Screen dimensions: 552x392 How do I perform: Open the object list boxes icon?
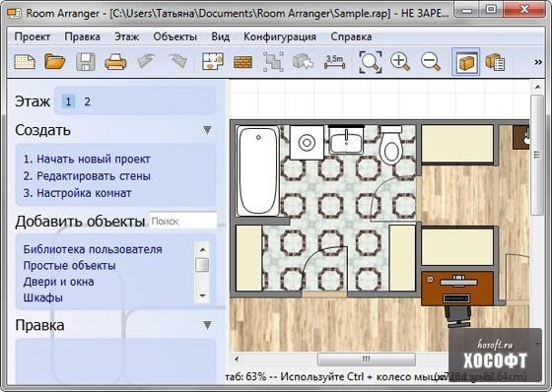click(x=495, y=62)
